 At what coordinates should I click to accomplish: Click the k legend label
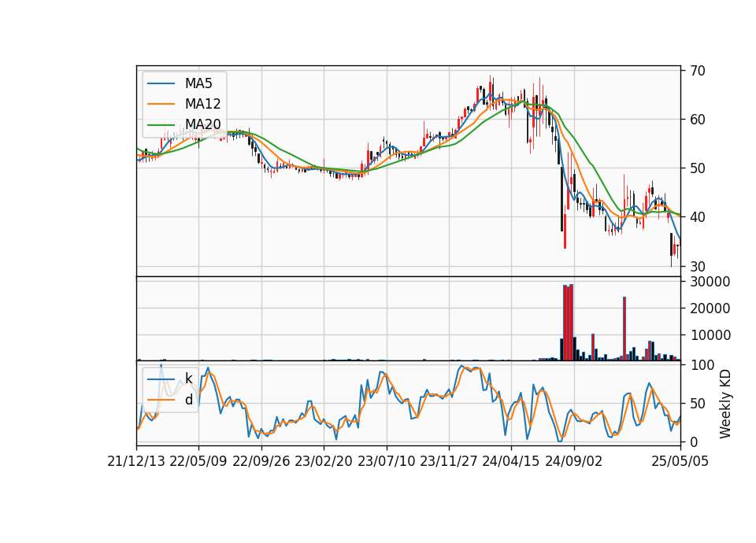pyautogui.click(x=188, y=379)
